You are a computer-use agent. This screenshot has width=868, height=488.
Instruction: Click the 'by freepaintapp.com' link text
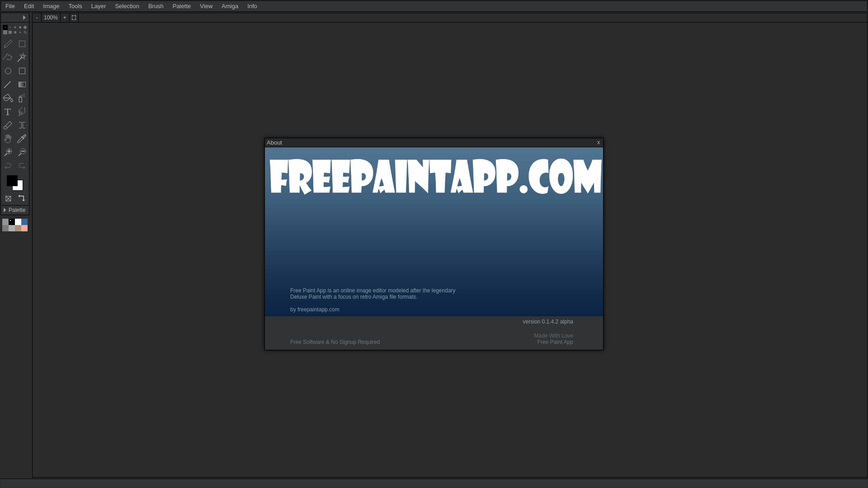(315, 310)
